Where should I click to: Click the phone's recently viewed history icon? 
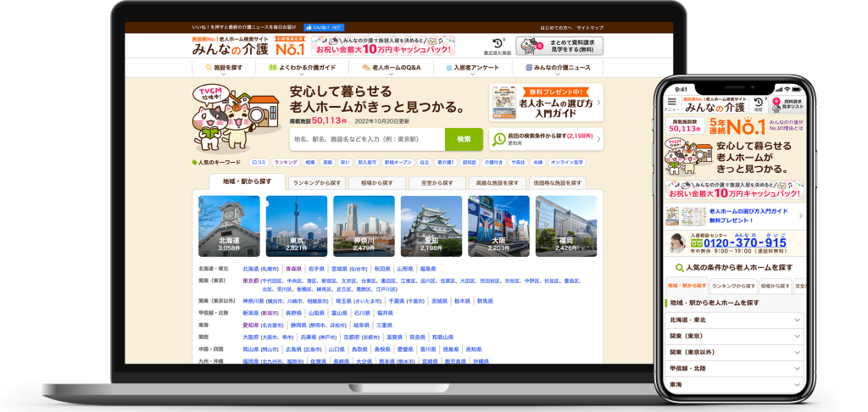[759, 105]
